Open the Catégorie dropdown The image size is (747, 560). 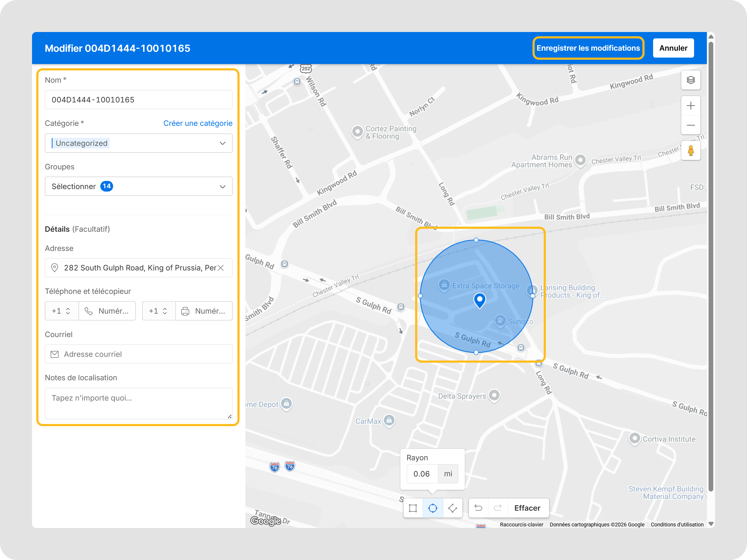[x=138, y=143]
